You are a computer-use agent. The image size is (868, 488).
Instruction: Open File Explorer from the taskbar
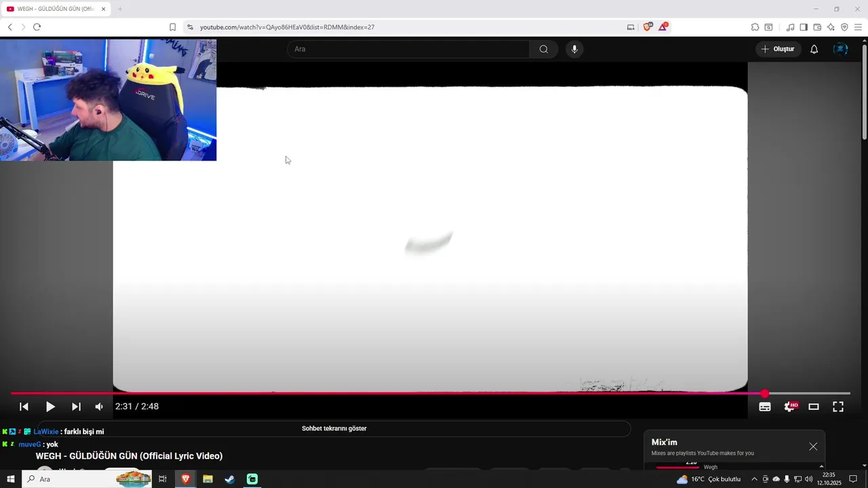coord(208,479)
